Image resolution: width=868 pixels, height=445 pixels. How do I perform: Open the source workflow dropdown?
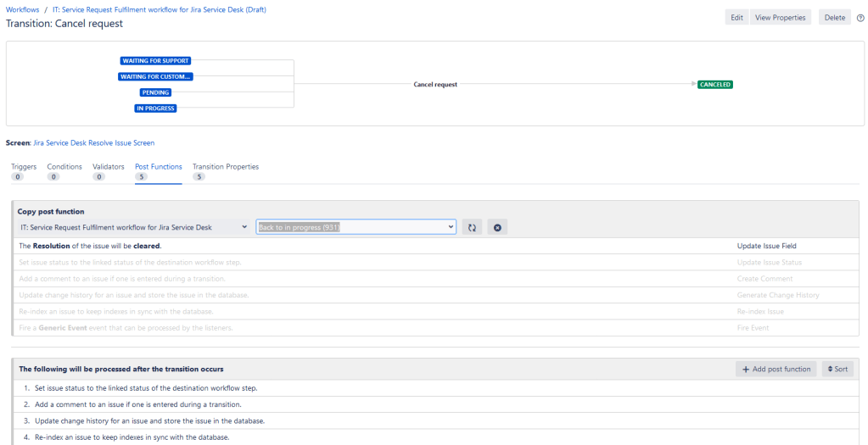[133, 227]
